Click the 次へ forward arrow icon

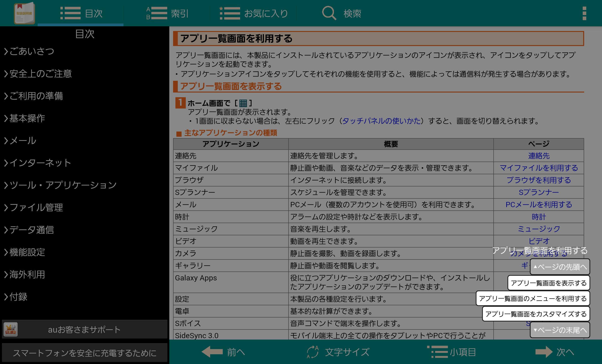544,352
